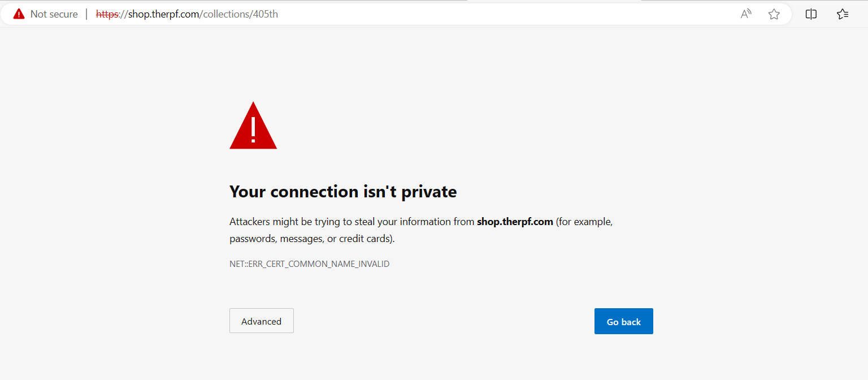Click blank space between Advanced and Go back
Viewport: 868px width, 380px height.
(x=444, y=321)
